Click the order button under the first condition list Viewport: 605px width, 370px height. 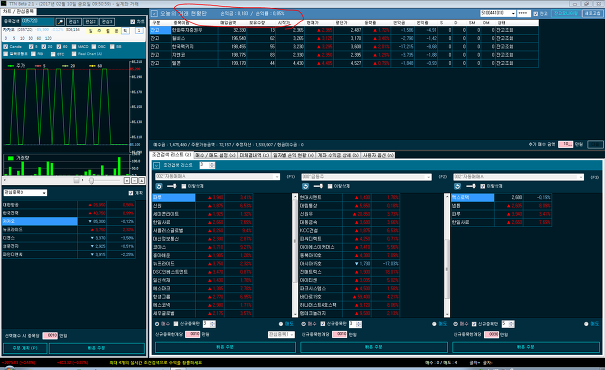225,347
